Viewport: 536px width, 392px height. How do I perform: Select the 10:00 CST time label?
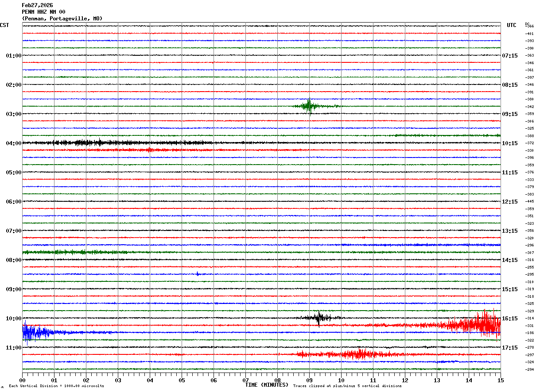pos(13,319)
